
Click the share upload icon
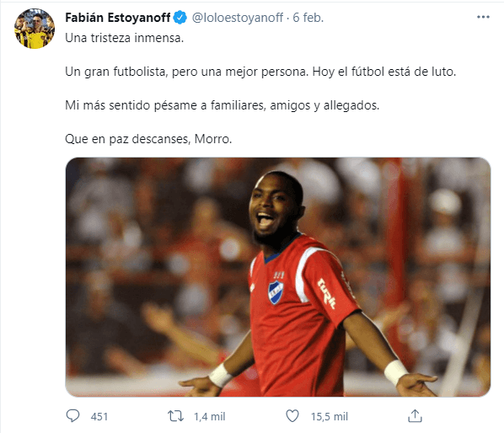415,416
